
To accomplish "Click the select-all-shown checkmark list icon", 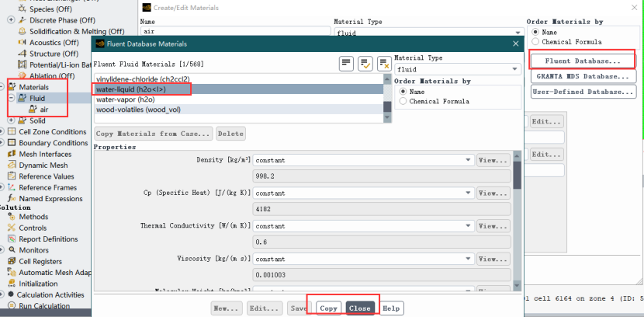I will coord(365,63).
